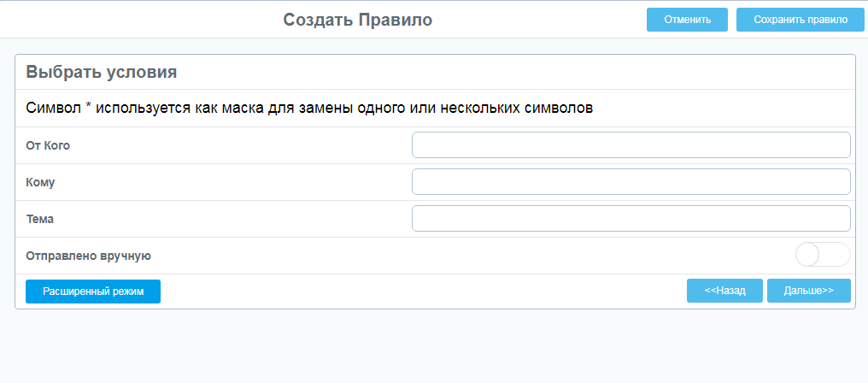868x383 pixels.
Task: Click into the Кому text box
Action: coord(630,182)
